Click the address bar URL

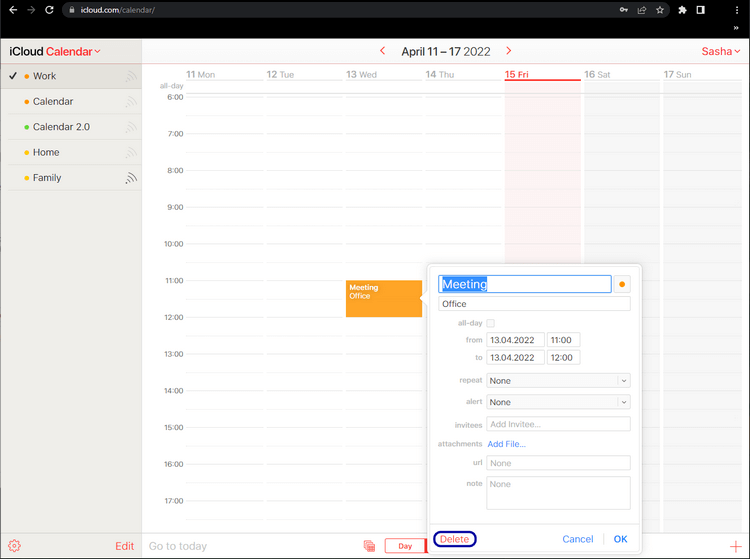point(118,10)
